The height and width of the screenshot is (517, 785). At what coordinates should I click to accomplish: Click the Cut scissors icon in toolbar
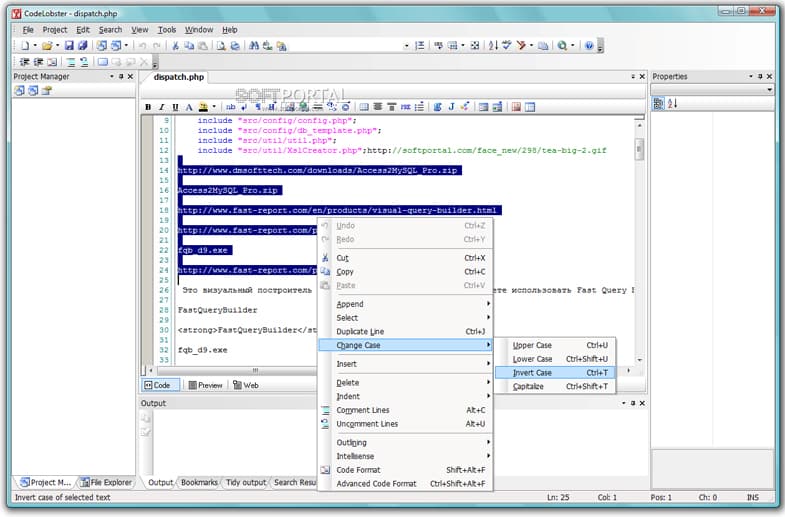pyautogui.click(x=175, y=46)
